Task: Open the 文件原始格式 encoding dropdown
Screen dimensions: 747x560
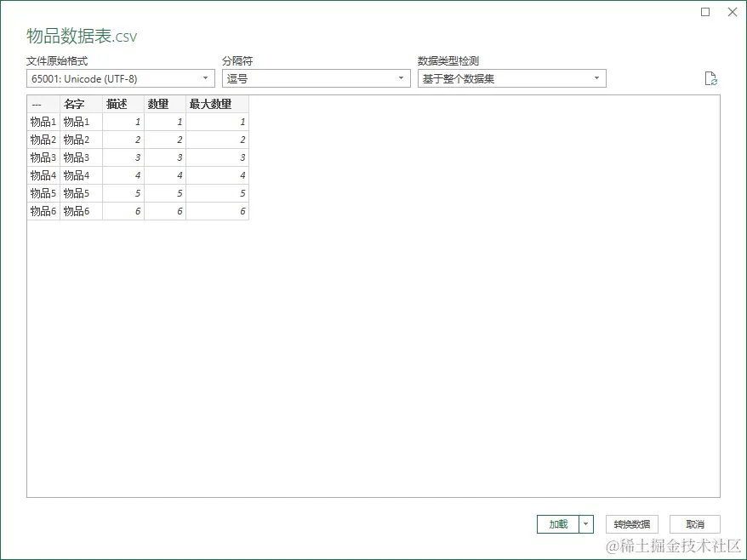Action: pyautogui.click(x=204, y=77)
